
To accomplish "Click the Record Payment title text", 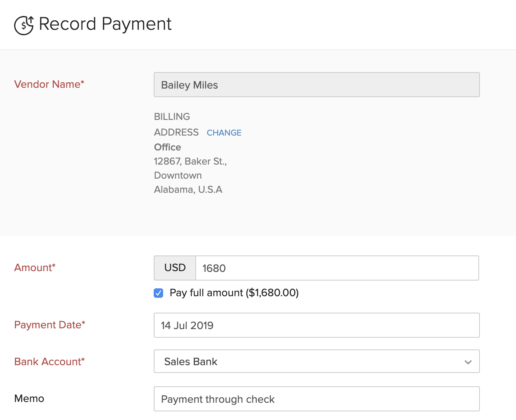I will [105, 24].
